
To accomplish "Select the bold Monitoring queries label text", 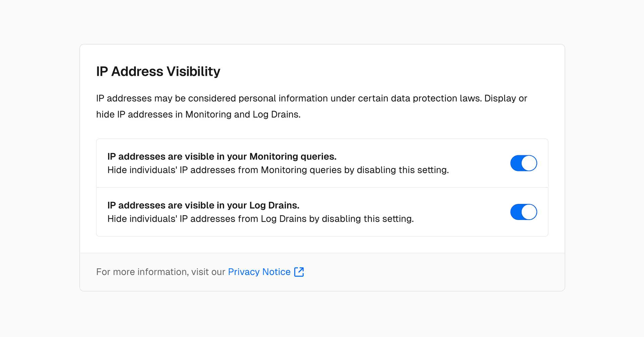I will (222, 157).
